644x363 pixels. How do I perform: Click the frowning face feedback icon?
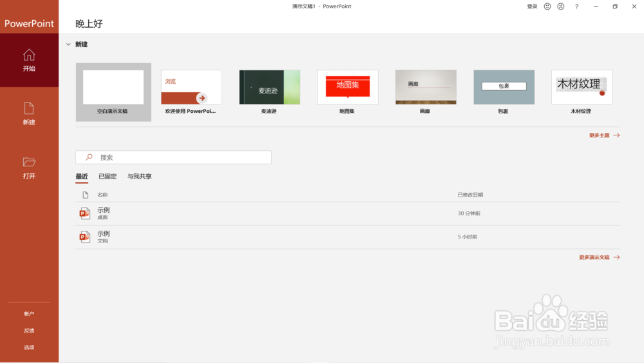(x=561, y=6)
